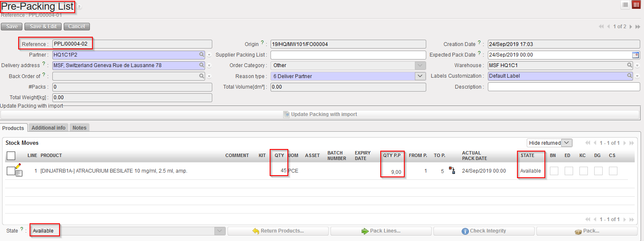Open calendar picker for Expected Pack Date

(x=636, y=55)
